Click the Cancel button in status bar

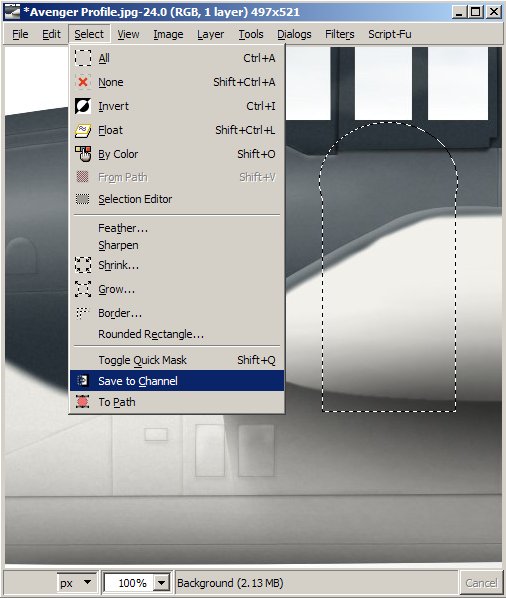tap(481, 583)
